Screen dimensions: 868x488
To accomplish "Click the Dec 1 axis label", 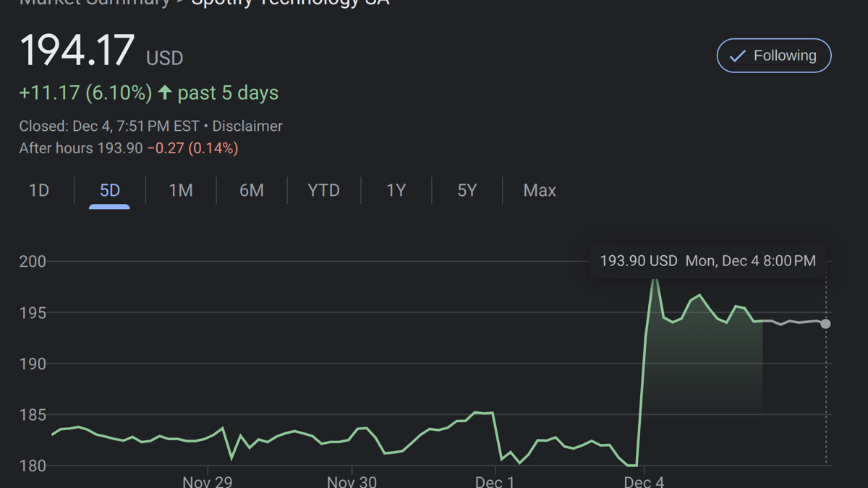I will click(x=495, y=481).
